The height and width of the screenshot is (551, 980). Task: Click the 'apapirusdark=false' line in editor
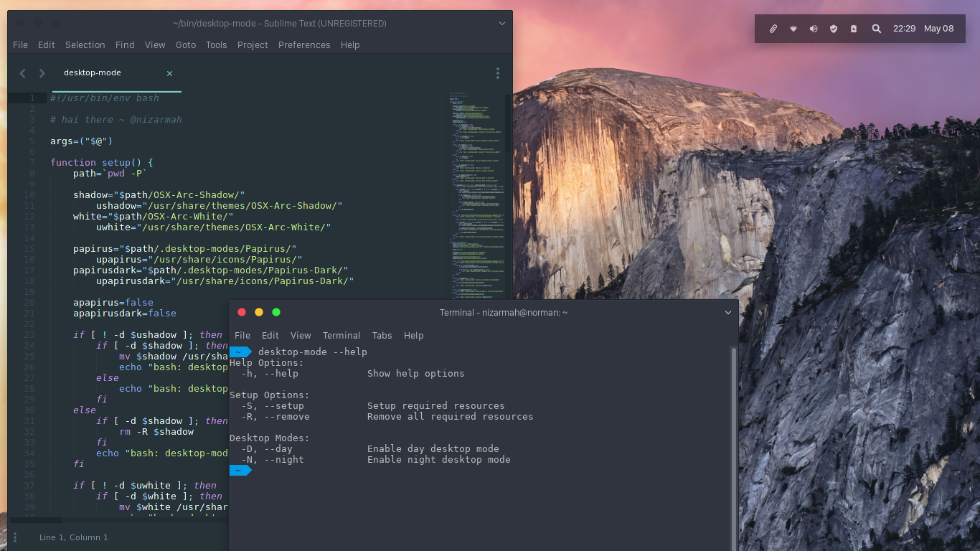click(x=125, y=314)
